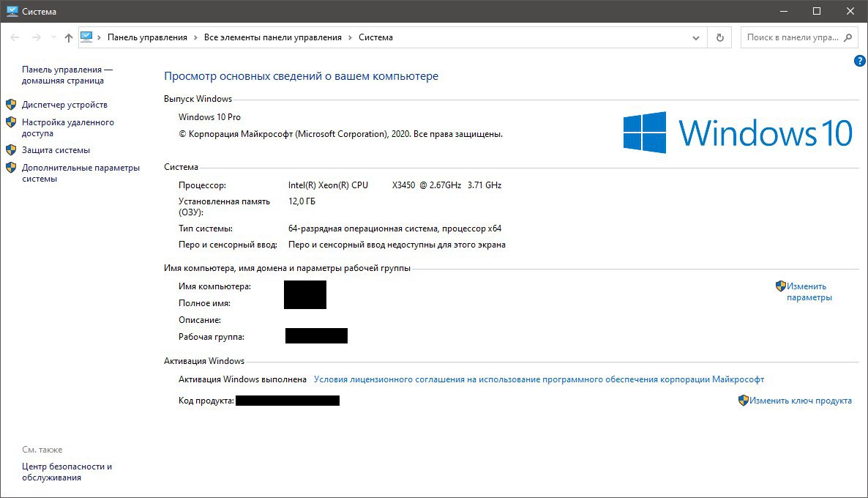Click the magnifier search icon

click(848, 37)
